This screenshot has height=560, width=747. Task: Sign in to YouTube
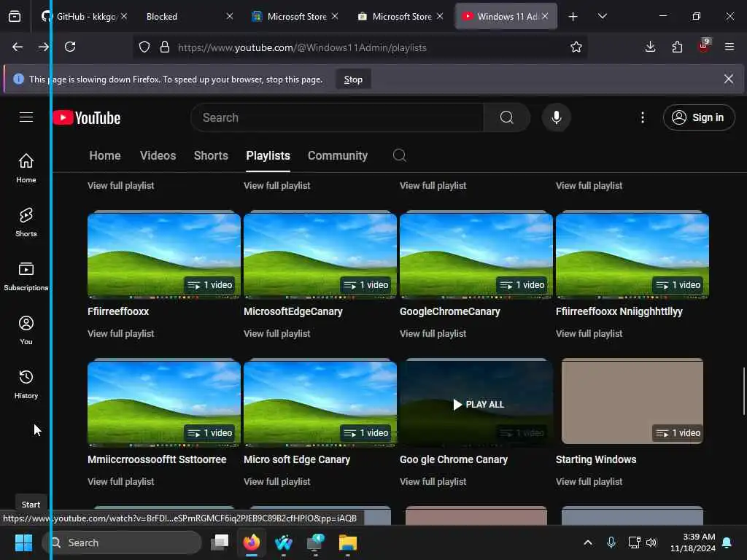point(698,117)
